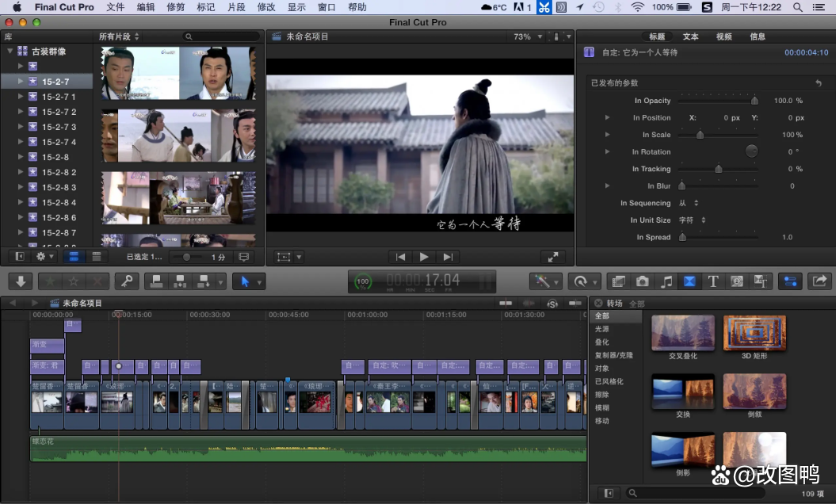Enter full-screen viewer playback
The image size is (836, 504).
pyautogui.click(x=552, y=257)
